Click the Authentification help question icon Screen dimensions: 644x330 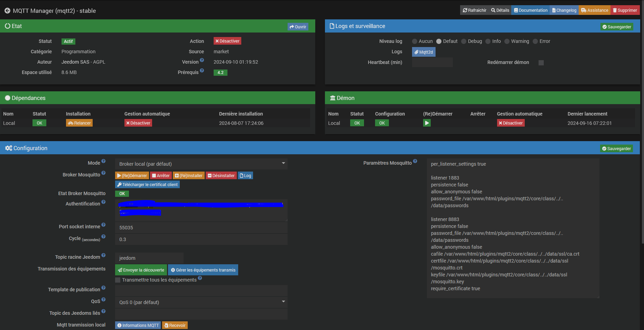coord(103,202)
